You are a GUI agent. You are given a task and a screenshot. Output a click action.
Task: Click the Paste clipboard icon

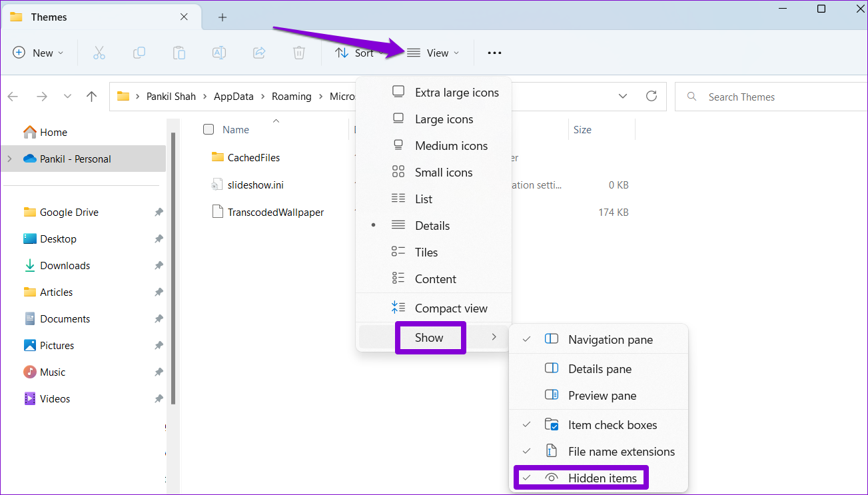[x=179, y=53]
